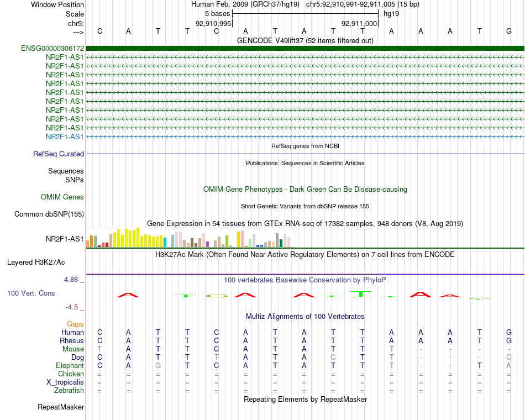Select the Mouse alignment row label
The height and width of the screenshot is (420, 525).
73,349
